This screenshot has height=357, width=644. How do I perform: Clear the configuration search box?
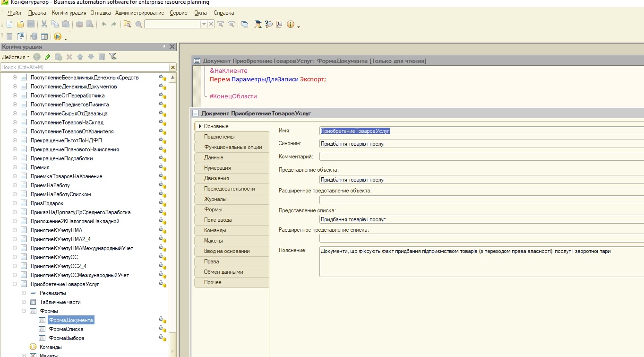(x=172, y=67)
